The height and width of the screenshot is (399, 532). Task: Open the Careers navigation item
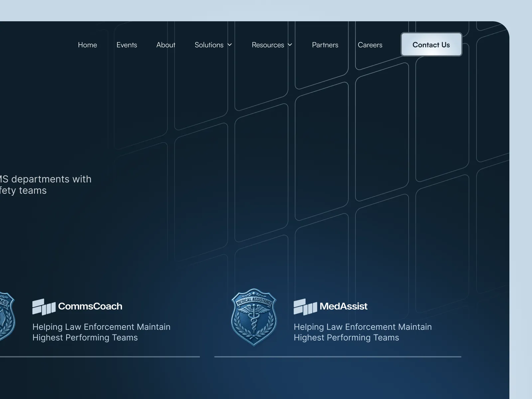click(x=370, y=45)
